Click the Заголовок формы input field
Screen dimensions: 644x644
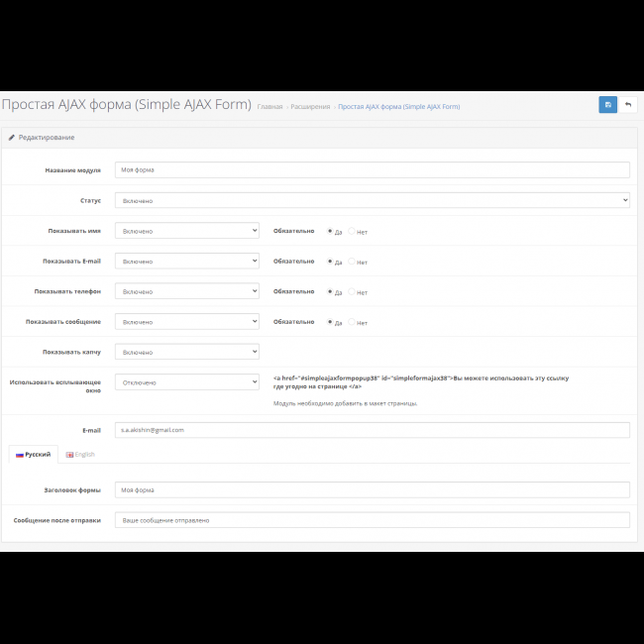click(372, 489)
